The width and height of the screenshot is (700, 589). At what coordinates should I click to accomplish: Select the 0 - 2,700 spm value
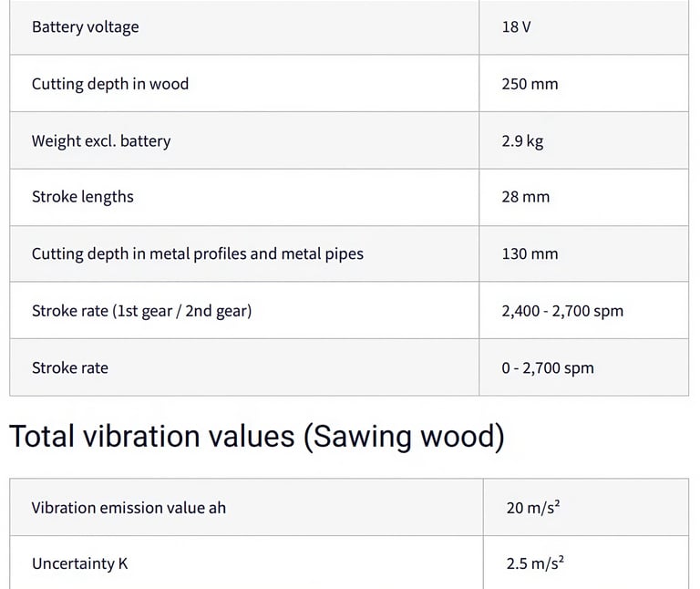pyautogui.click(x=548, y=368)
